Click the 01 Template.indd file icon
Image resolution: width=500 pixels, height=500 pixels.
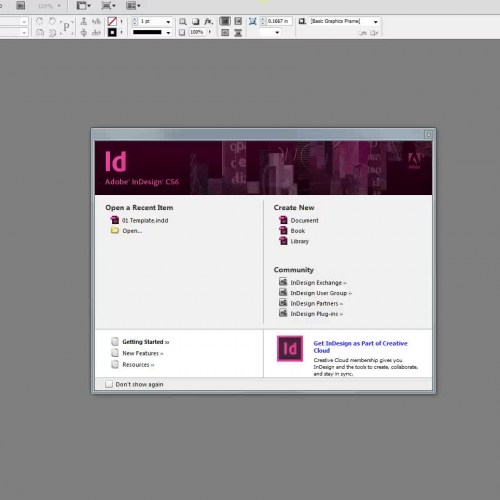[115, 220]
